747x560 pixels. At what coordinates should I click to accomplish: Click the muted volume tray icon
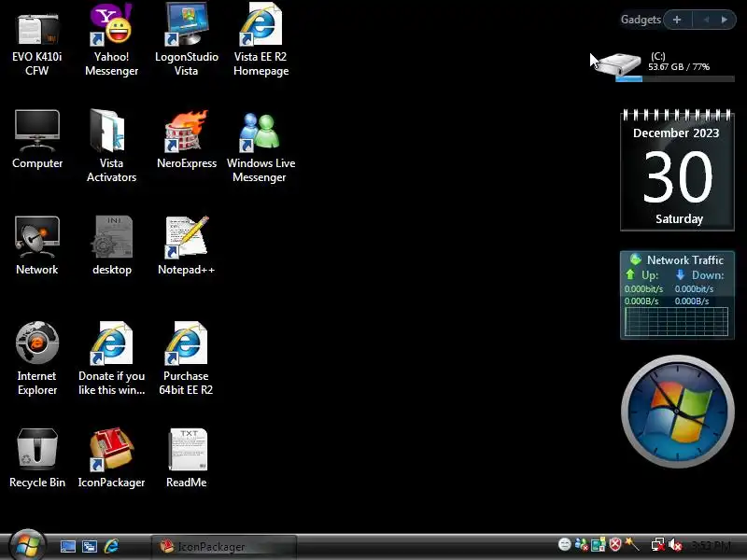(675, 544)
